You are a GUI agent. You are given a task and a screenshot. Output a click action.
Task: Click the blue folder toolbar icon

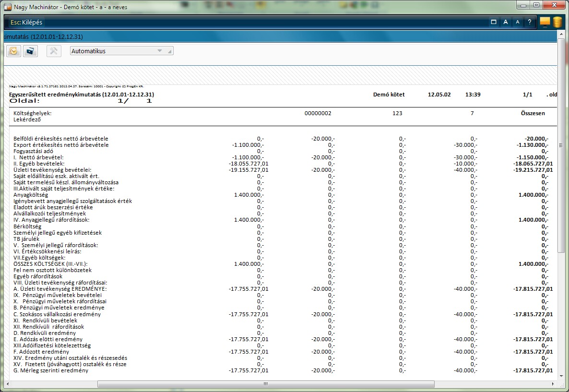31,51
